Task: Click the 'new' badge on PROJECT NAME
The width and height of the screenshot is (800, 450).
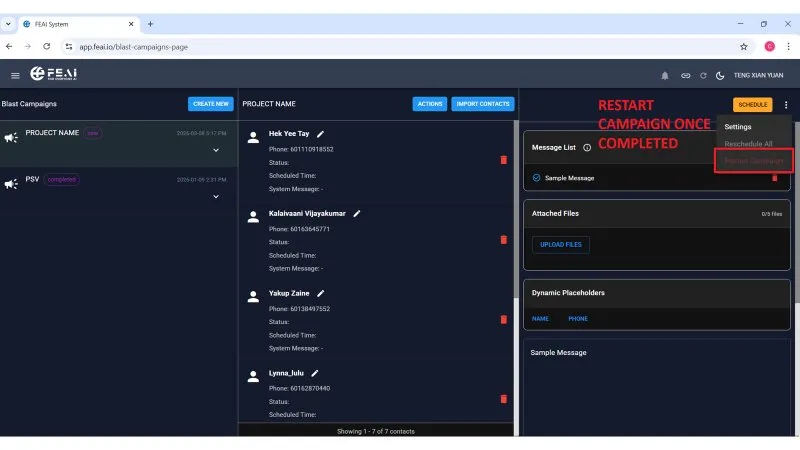Action: tap(92, 133)
